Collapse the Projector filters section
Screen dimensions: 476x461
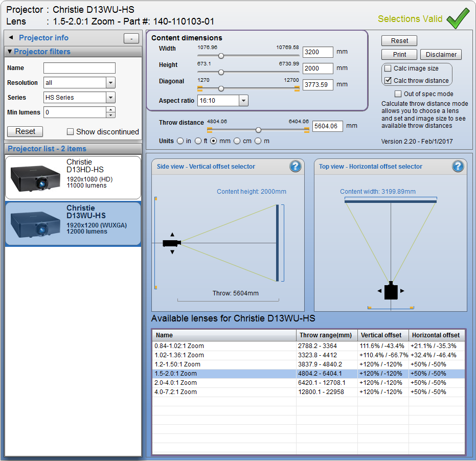[x=10, y=52]
